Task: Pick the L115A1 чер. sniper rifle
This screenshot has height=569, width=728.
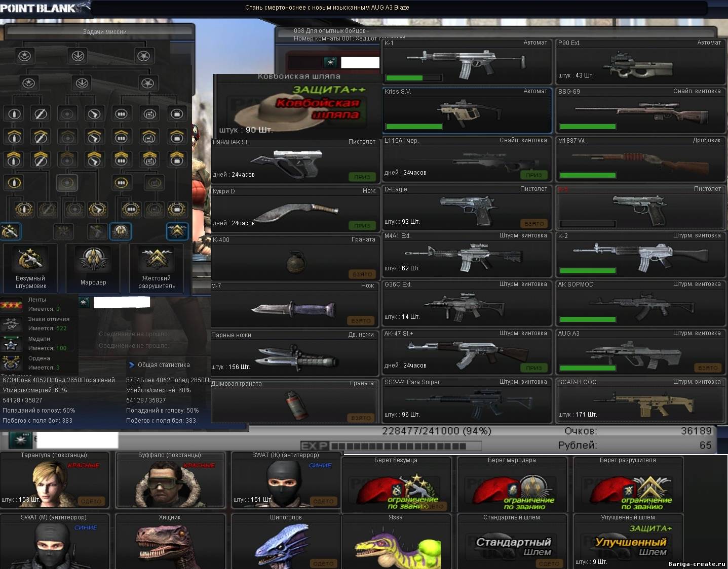Action: [467, 159]
